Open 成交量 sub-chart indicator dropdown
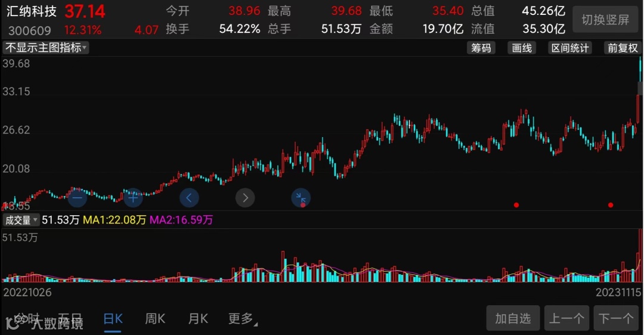The image size is (644, 335). [21, 220]
